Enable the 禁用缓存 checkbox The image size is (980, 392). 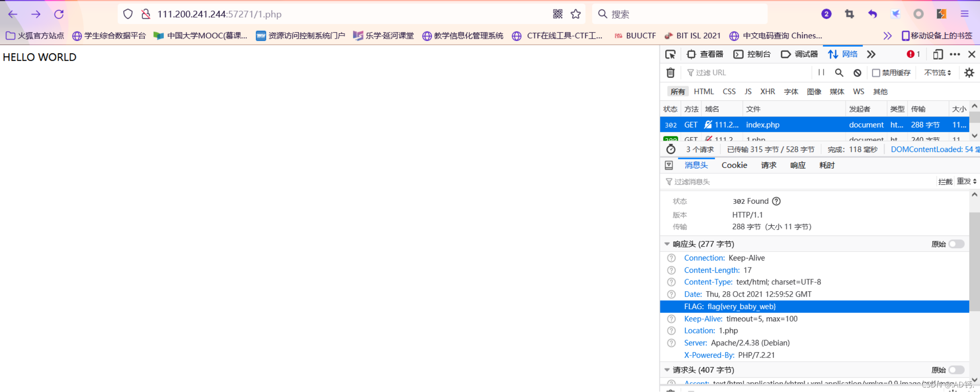coord(876,73)
